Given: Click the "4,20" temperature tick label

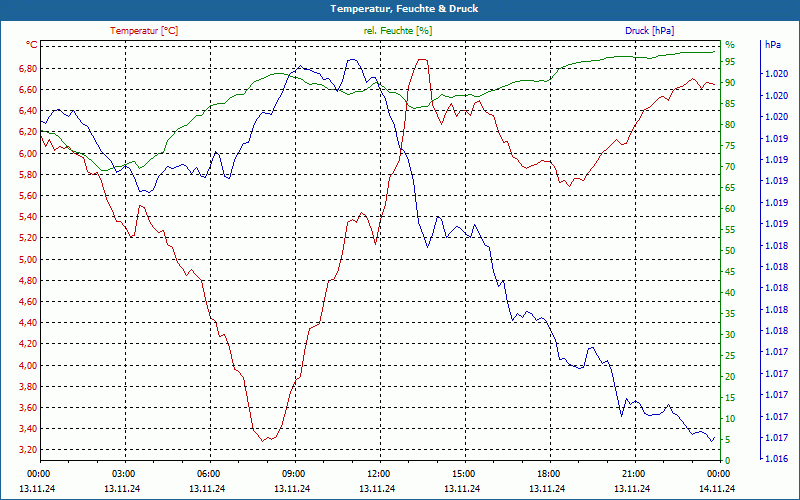Looking at the screenshot, I should pos(29,344).
